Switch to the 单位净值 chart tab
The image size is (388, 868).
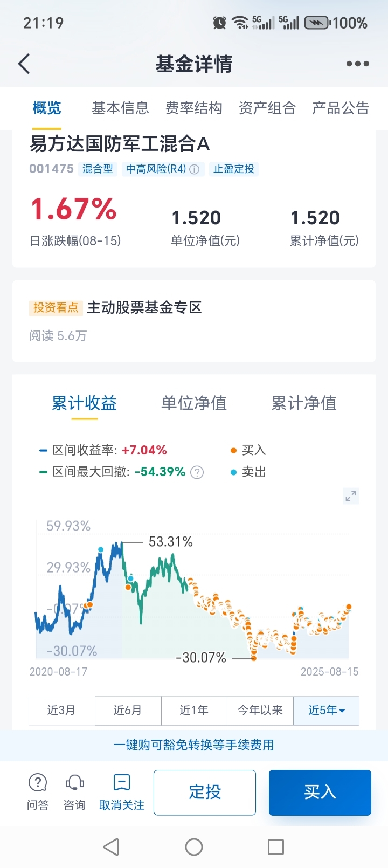coord(194,403)
